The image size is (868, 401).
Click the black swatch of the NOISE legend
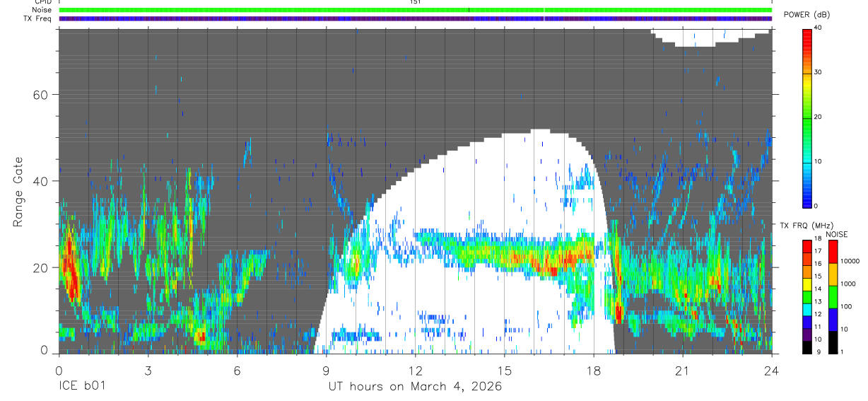pos(833,342)
